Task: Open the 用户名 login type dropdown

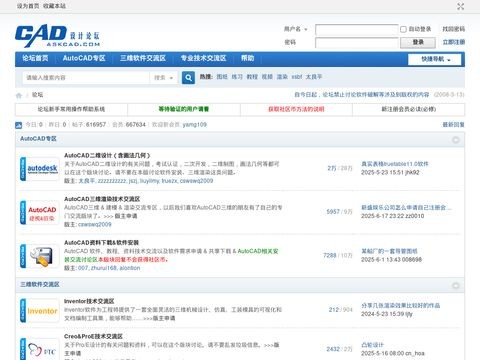Action: click(295, 29)
